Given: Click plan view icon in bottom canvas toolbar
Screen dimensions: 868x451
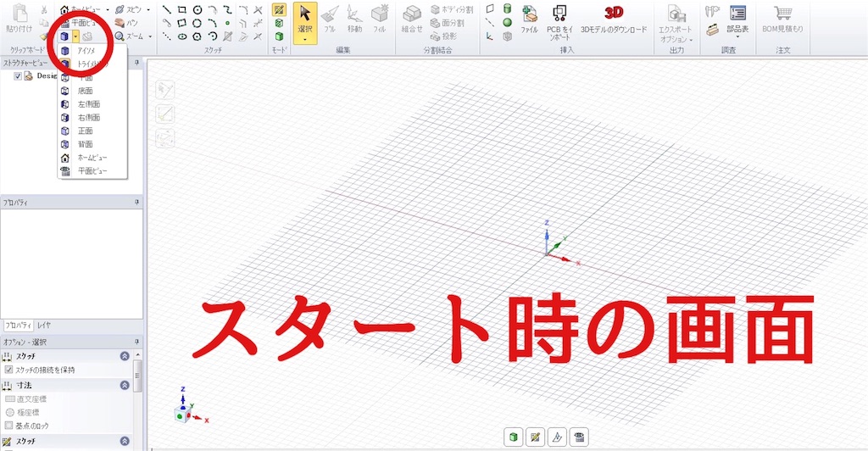Looking at the screenshot, I should 579,437.
